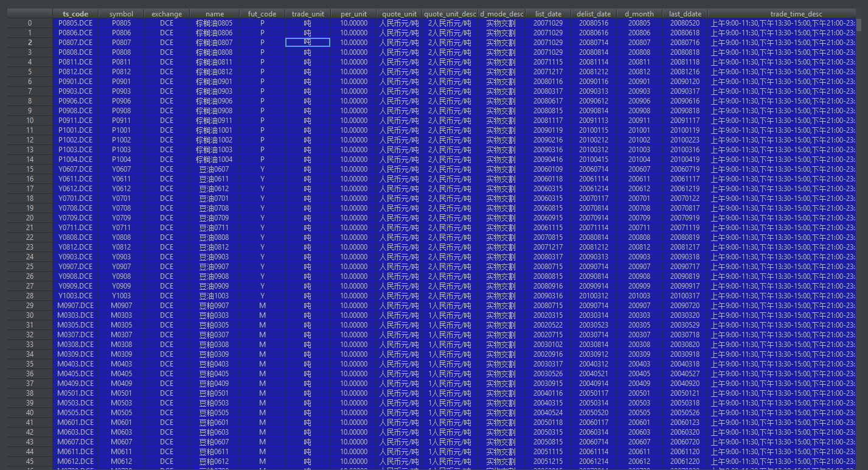Click last_ddate value 20100419

685,160
